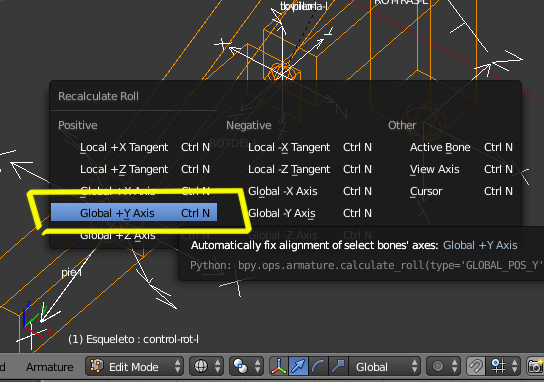Choose Cursor under Other

[x=451, y=191]
